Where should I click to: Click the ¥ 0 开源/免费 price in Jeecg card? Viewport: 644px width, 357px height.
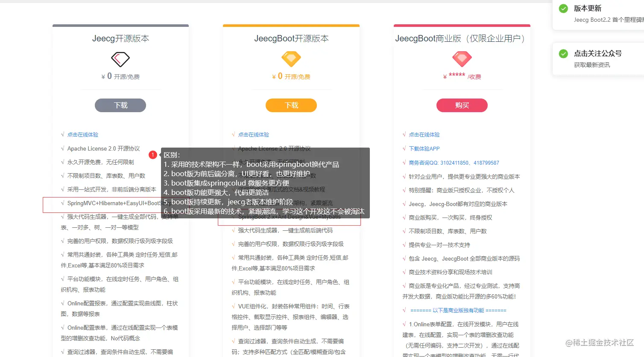(x=120, y=76)
